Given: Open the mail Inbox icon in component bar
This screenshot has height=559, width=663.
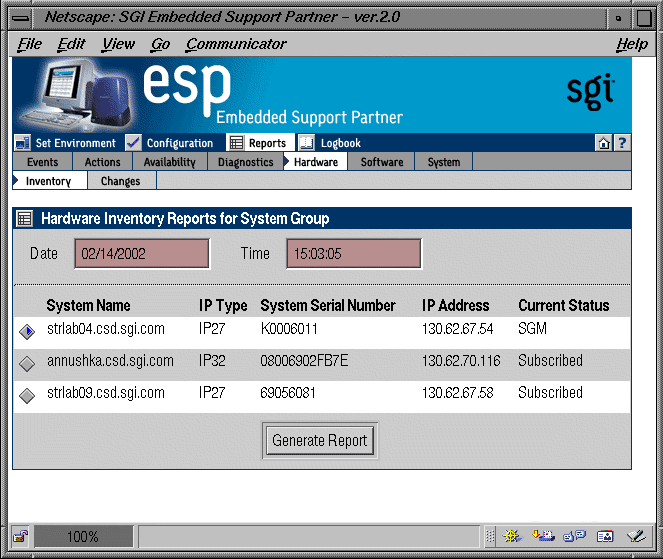Looking at the screenshot, I should pyautogui.click(x=543, y=536).
